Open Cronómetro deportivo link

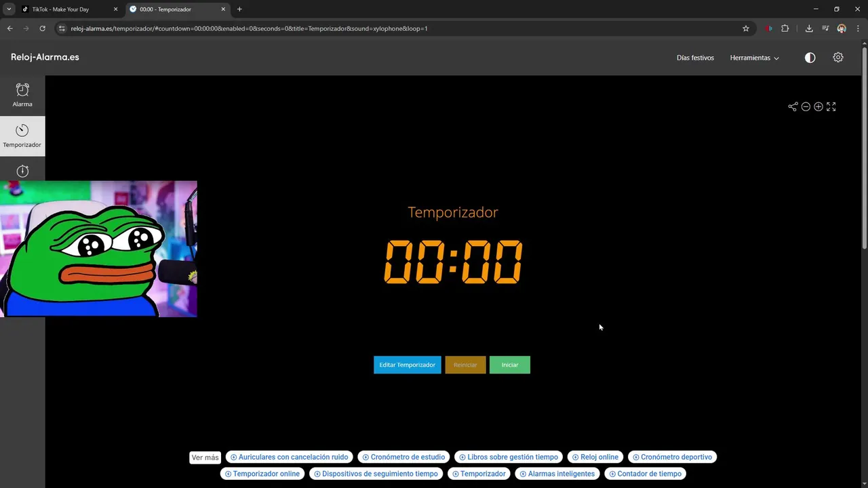672,457
